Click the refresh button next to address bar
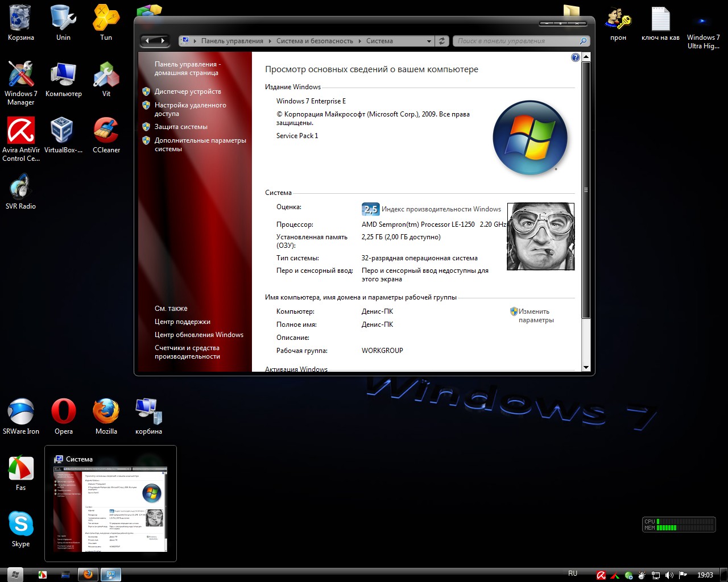 (x=441, y=41)
